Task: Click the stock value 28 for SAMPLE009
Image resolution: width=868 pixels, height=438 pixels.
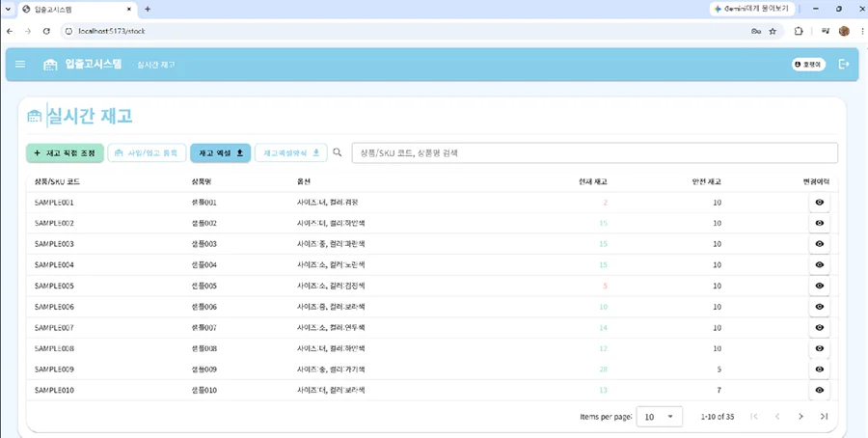Action: [x=604, y=370]
